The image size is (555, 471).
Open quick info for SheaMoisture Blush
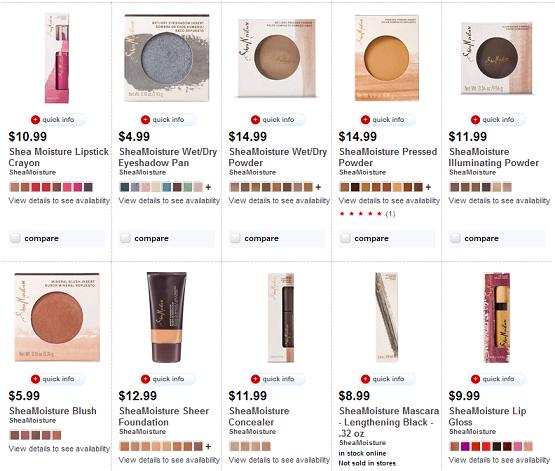click(x=57, y=379)
